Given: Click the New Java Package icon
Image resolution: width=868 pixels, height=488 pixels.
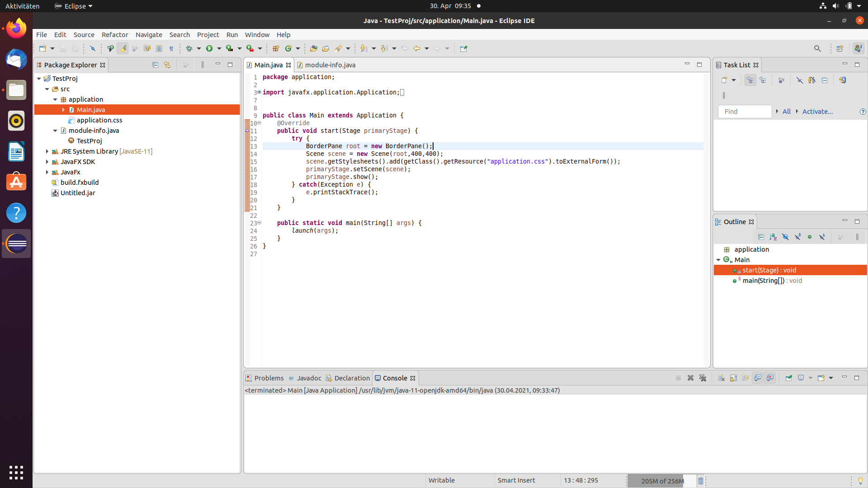Looking at the screenshot, I should (276, 48).
